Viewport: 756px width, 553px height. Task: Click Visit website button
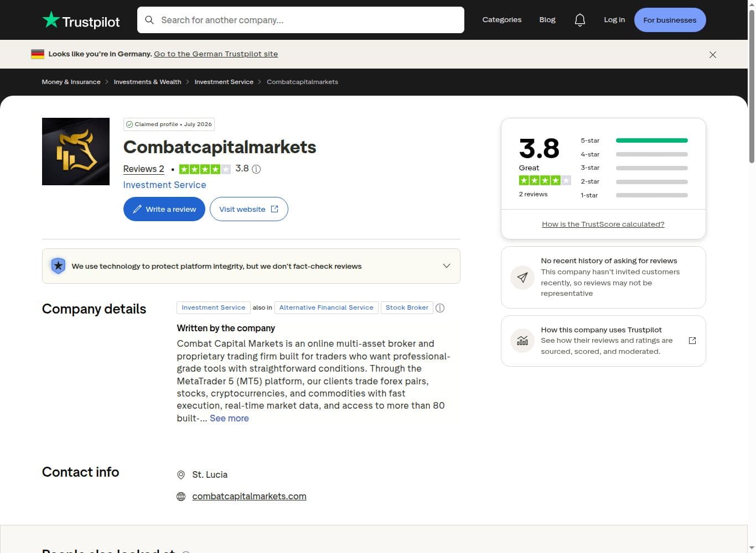click(249, 209)
